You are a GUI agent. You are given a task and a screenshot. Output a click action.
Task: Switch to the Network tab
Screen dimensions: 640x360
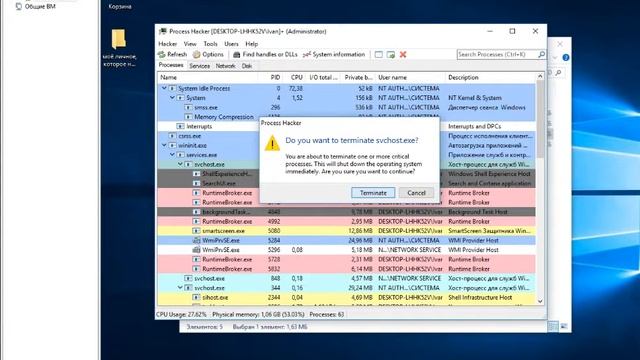click(225, 66)
